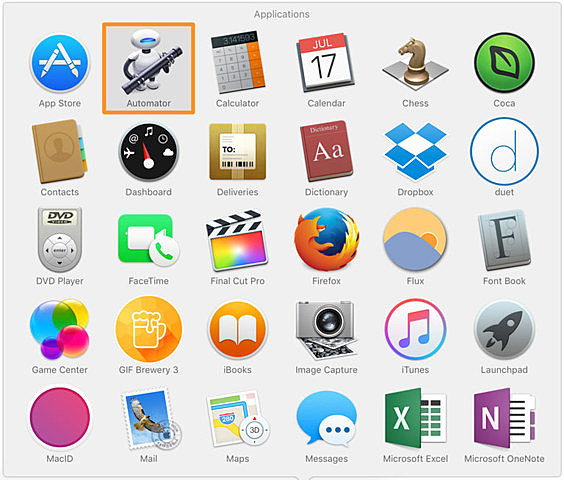The image size is (564, 480).
Task: Launch the Dashboard app
Action: click(149, 151)
